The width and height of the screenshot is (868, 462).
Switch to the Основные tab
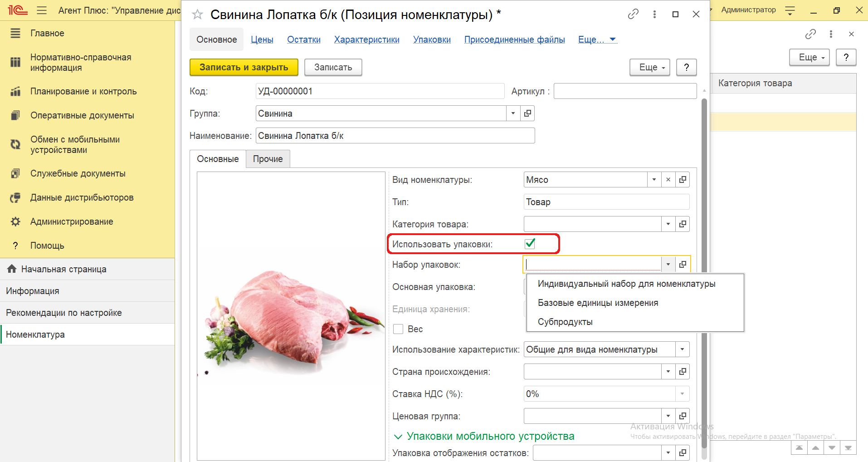(x=218, y=159)
